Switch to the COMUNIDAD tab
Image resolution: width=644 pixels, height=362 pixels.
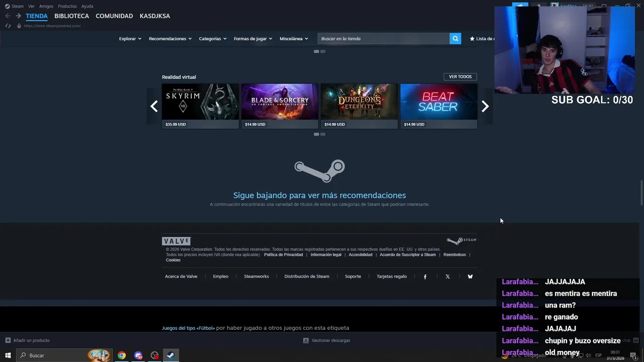pos(114,16)
